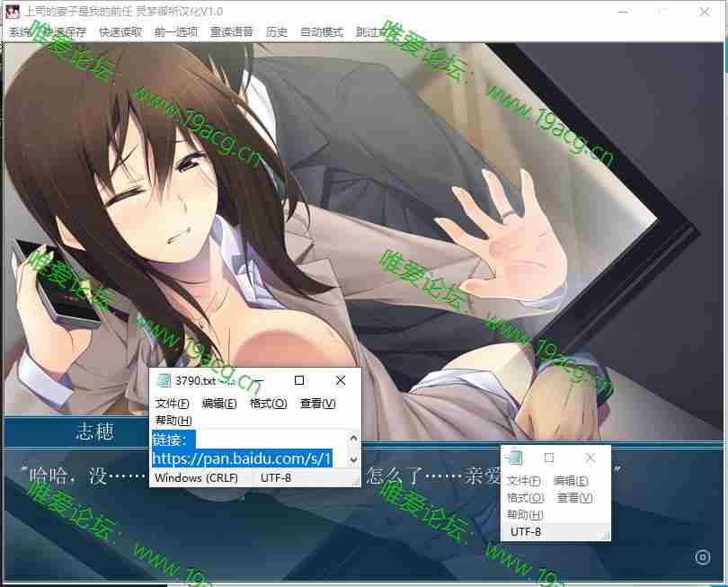This screenshot has width=728, height=587.
Task: Click the Windows (CRLF) status bar indicator
Action: 197,478
